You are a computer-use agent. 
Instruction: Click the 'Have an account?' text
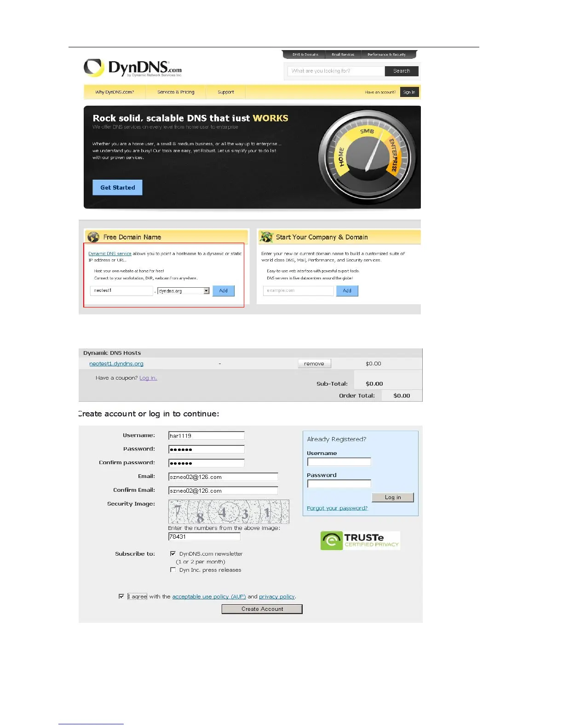point(380,92)
